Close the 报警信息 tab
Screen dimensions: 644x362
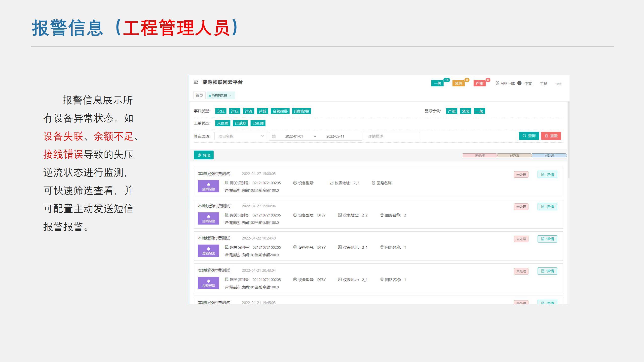point(230,96)
